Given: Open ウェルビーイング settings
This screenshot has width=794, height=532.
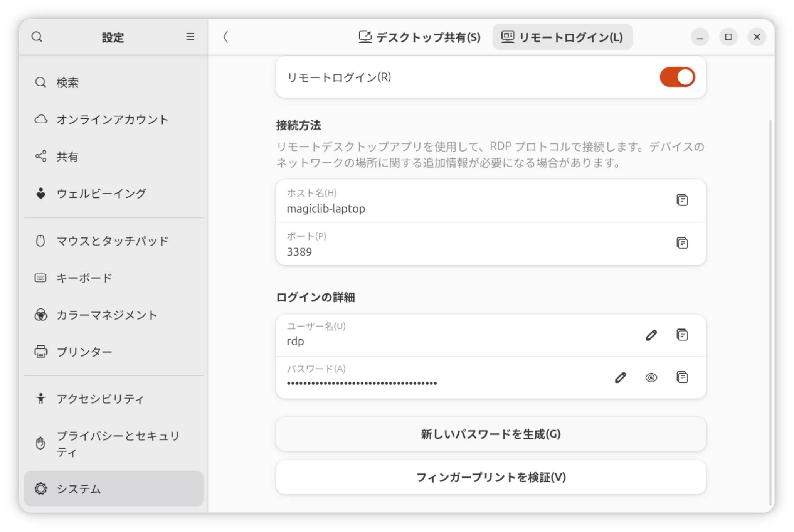Looking at the screenshot, I should (x=113, y=193).
